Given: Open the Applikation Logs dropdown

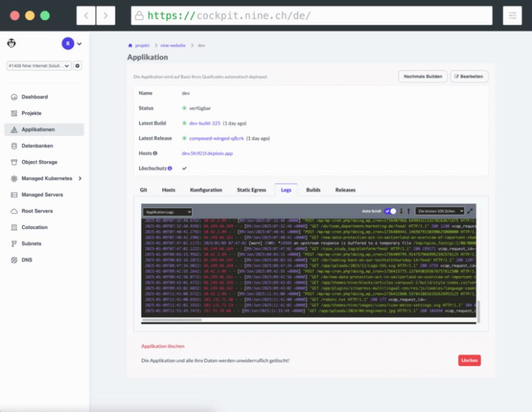Looking at the screenshot, I should [x=168, y=212].
